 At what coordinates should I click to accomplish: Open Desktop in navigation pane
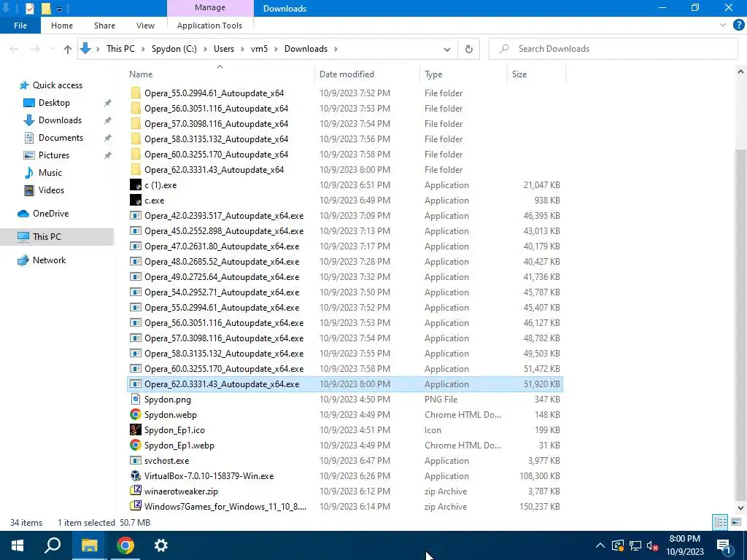54,103
